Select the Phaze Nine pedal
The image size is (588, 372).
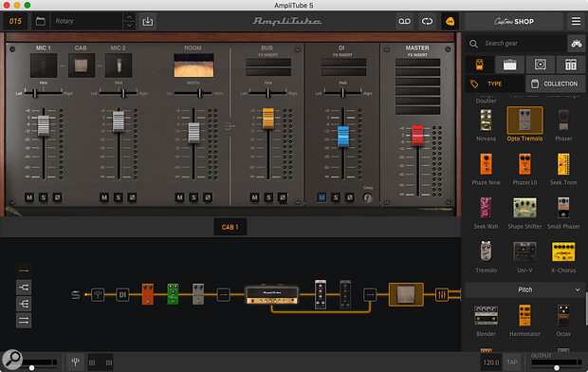click(486, 169)
